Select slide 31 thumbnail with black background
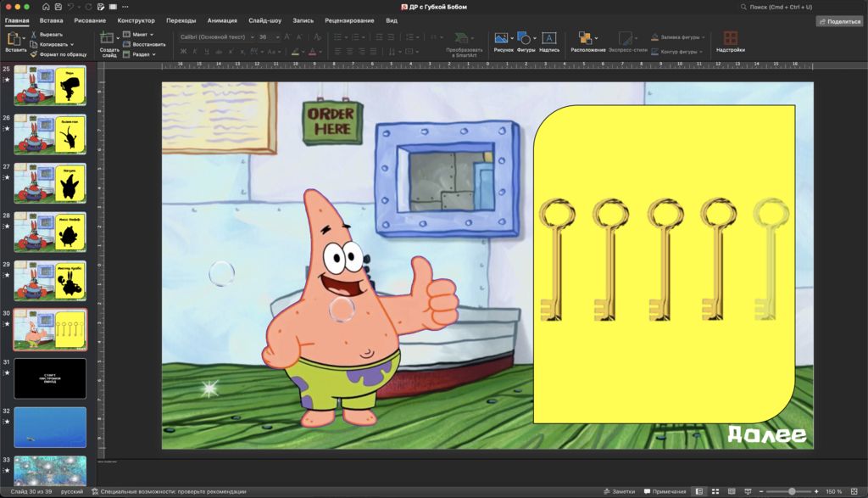The height and width of the screenshot is (498, 868). (x=50, y=378)
